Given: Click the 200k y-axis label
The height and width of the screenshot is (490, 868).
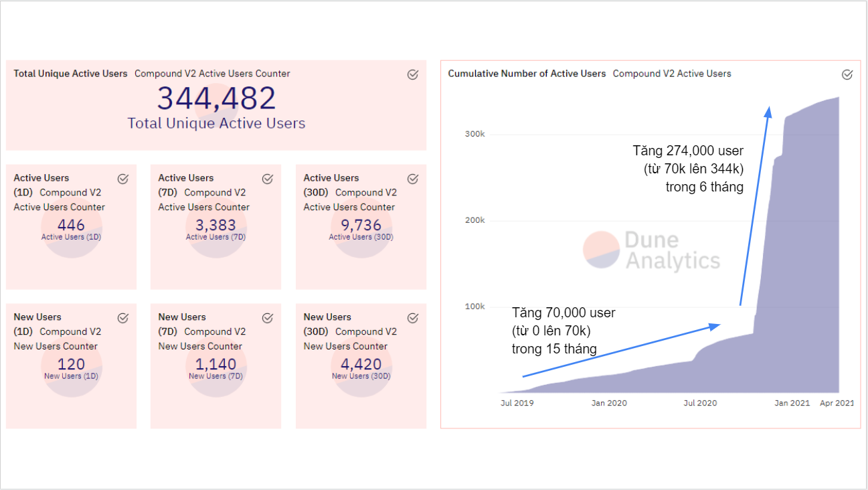Looking at the screenshot, I should (474, 220).
